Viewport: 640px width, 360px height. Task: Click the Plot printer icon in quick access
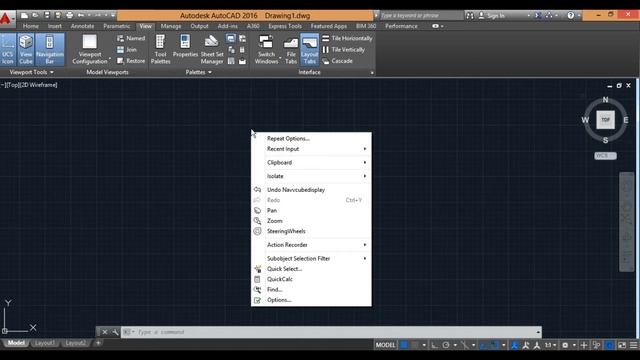click(69, 16)
